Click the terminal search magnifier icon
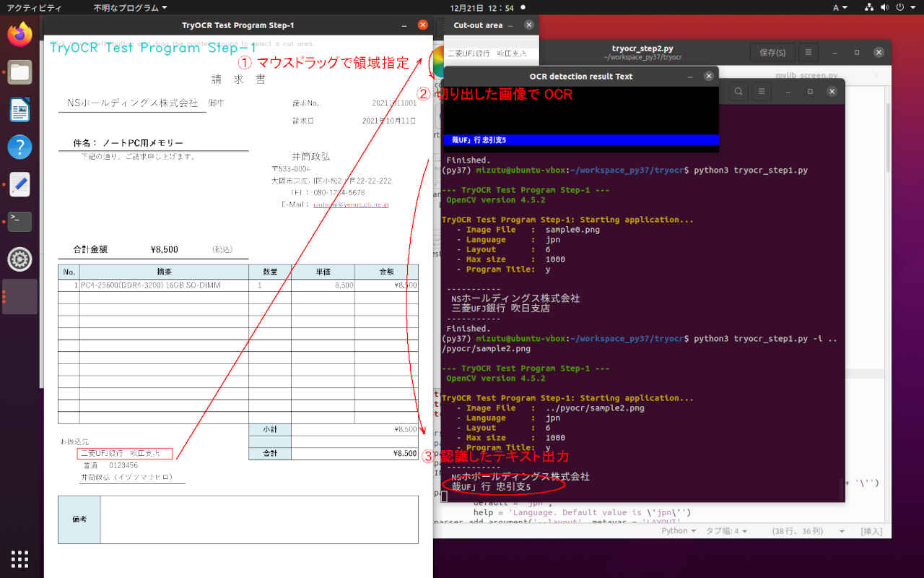Viewport: 924px width, 578px height. click(738, 92)
